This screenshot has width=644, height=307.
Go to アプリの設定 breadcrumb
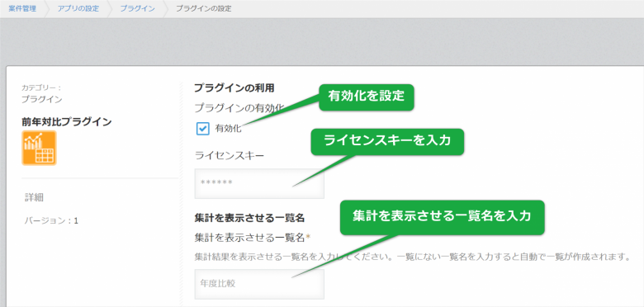point(78,8)
